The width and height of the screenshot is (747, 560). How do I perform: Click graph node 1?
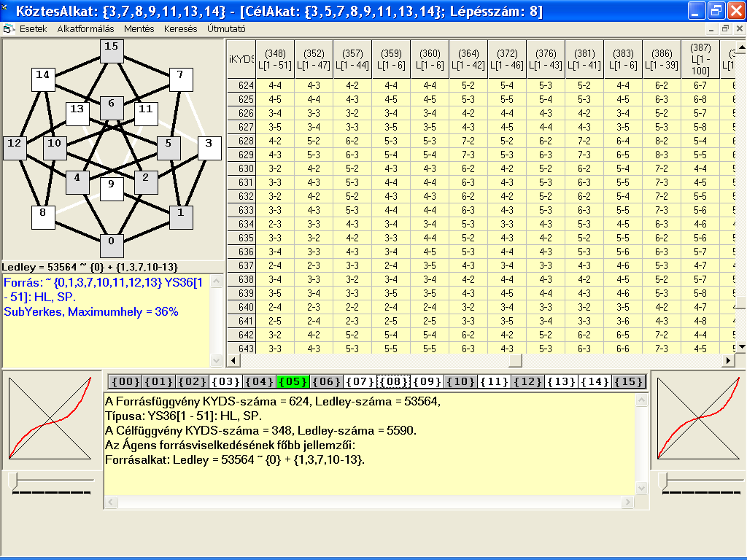tap(181, 217)
